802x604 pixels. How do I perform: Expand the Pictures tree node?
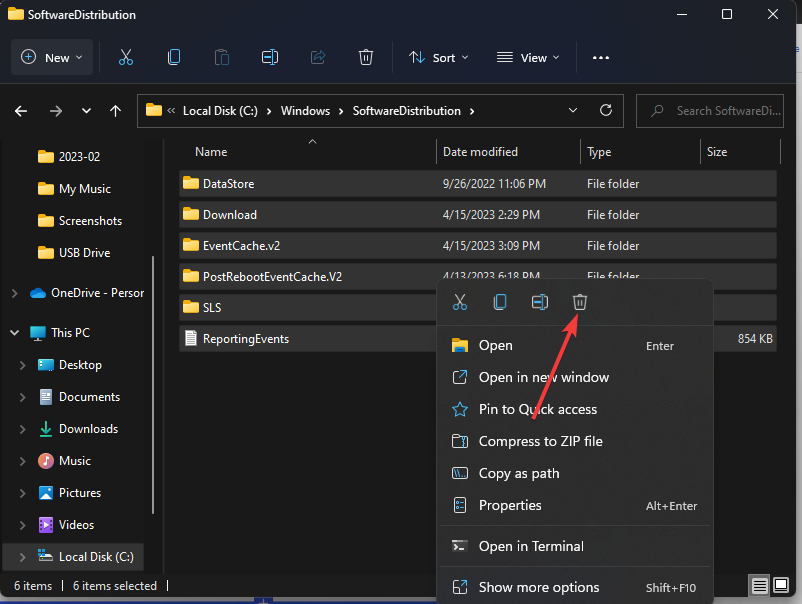23,493
